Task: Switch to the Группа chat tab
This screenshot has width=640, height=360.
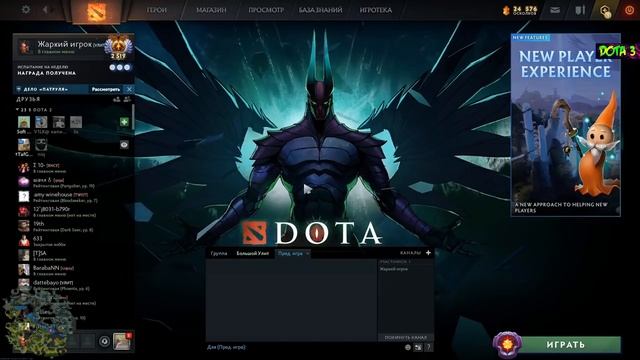Action: click(x=219, y=253)
